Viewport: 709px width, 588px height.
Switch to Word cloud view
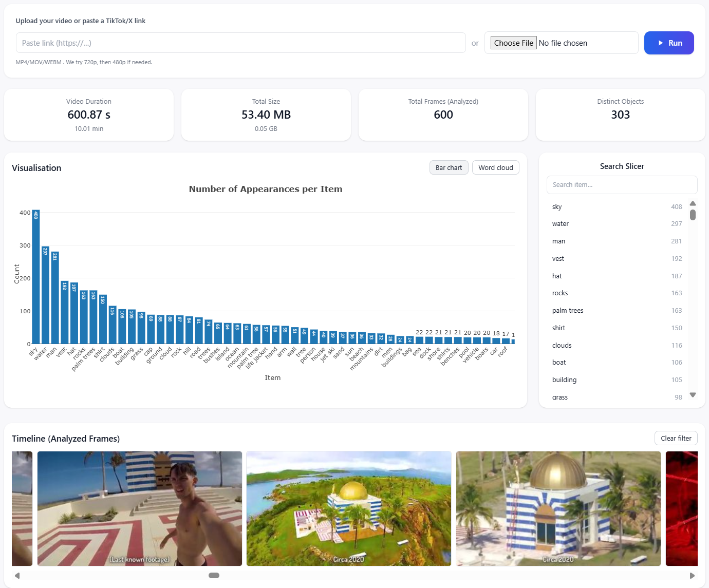[495, 167]
